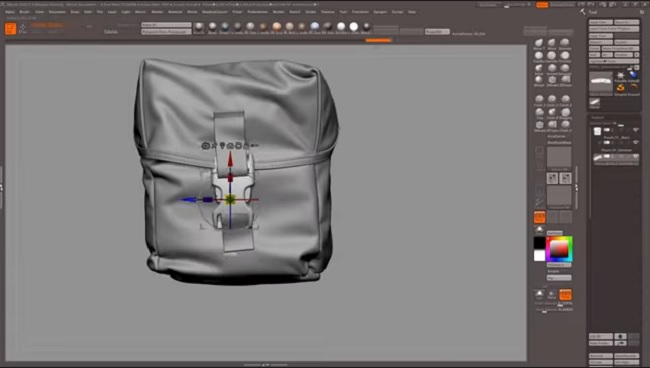Image resolution: width=650 pixels, height=368 pixels.
Task: Select the Move Topological brush icon
Action: click(x=538, y=43)
